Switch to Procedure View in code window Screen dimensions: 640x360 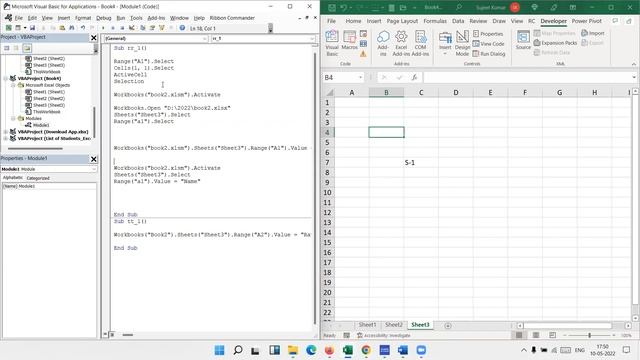(x=105, y=335)
